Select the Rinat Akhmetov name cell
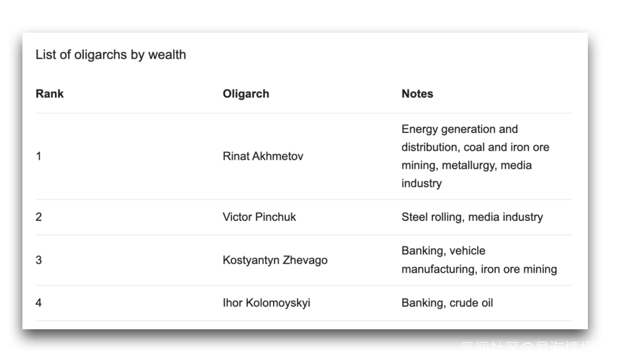This screenshot has width=617, height=364. (x=263, y=156)
